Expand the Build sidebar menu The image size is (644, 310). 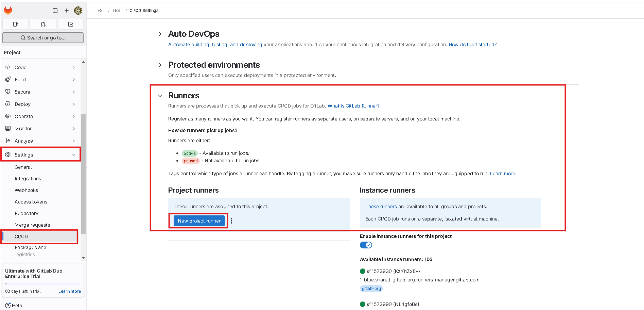click(x=40, y=80)
